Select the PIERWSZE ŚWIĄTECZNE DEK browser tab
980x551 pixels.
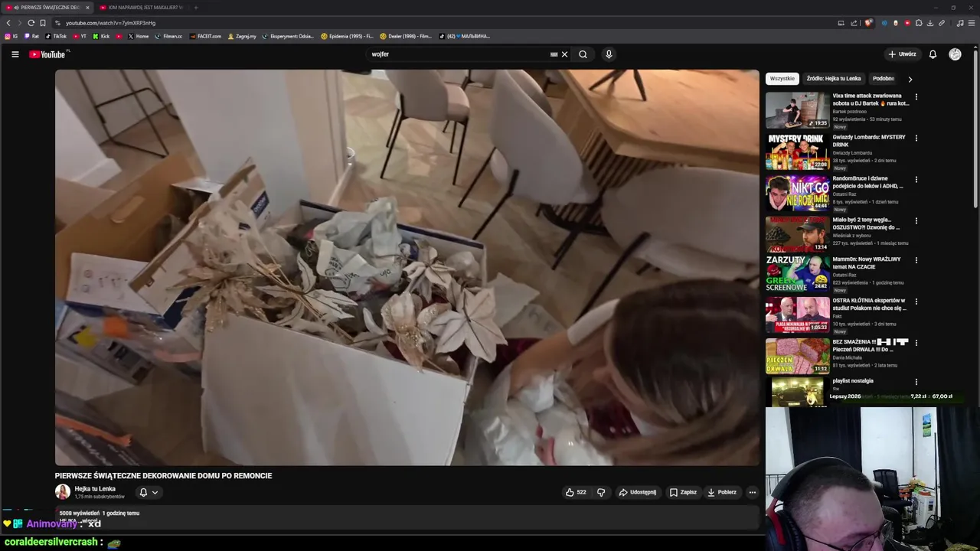pyautogui.click(x=46, y=7)
